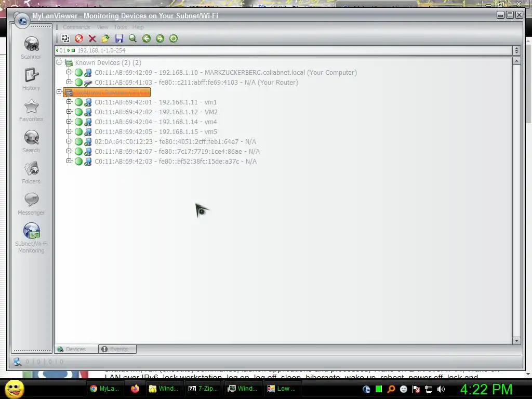Click the green forward arrow icon
Viewport: 532px width, 399px height.
(160, 38)
